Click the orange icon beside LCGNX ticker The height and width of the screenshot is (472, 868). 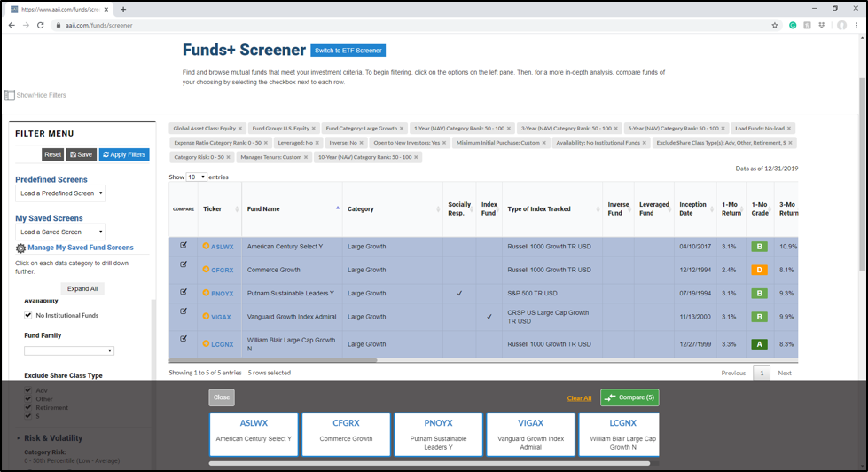click(x=206, y=343)
